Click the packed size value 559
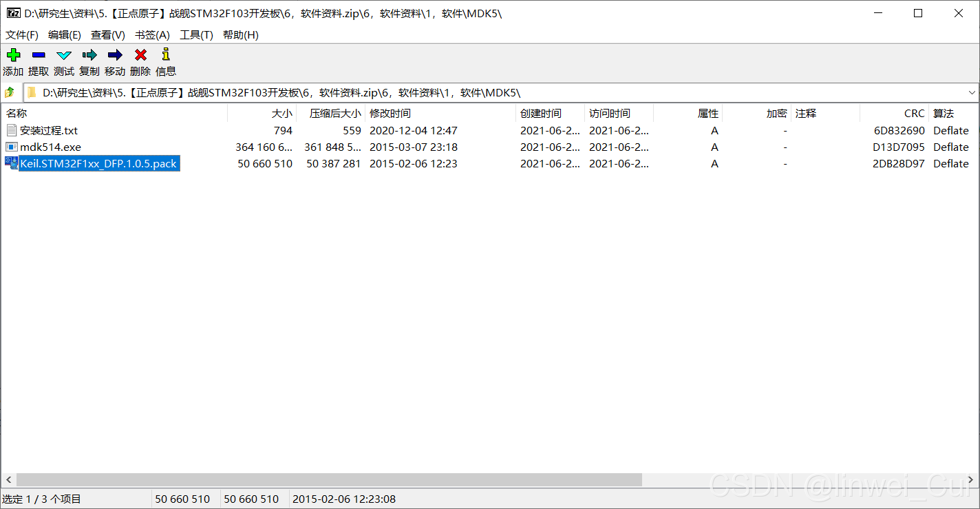Viewport: 980px width, 509px height. 352,130
